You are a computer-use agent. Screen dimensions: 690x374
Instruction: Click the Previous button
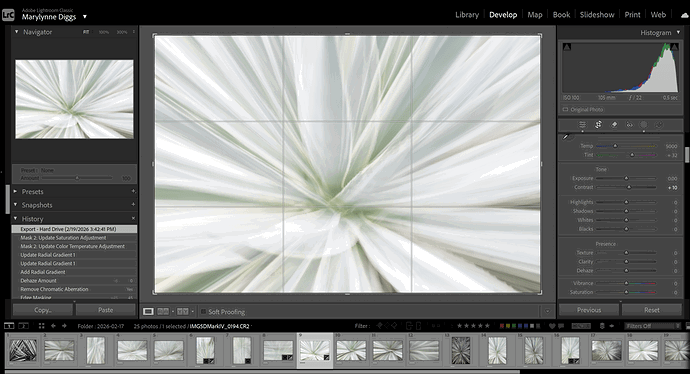[x=589, y=310]
